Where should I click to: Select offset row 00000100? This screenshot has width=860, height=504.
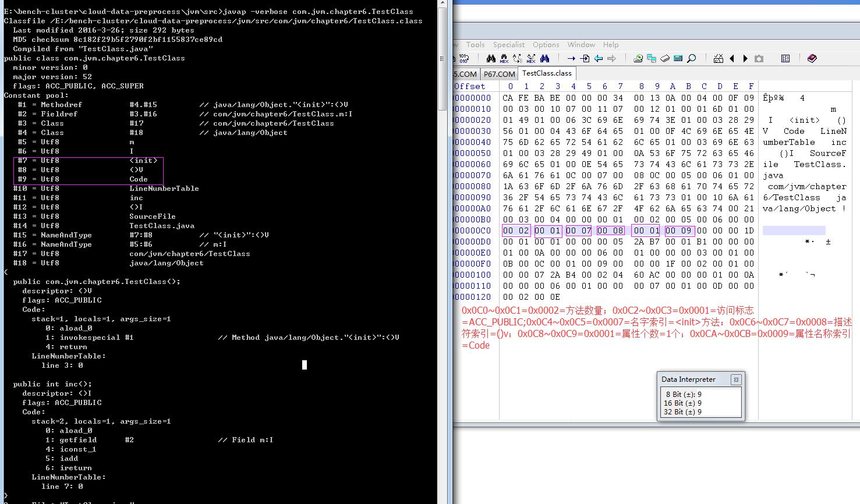tap(473, 275)
